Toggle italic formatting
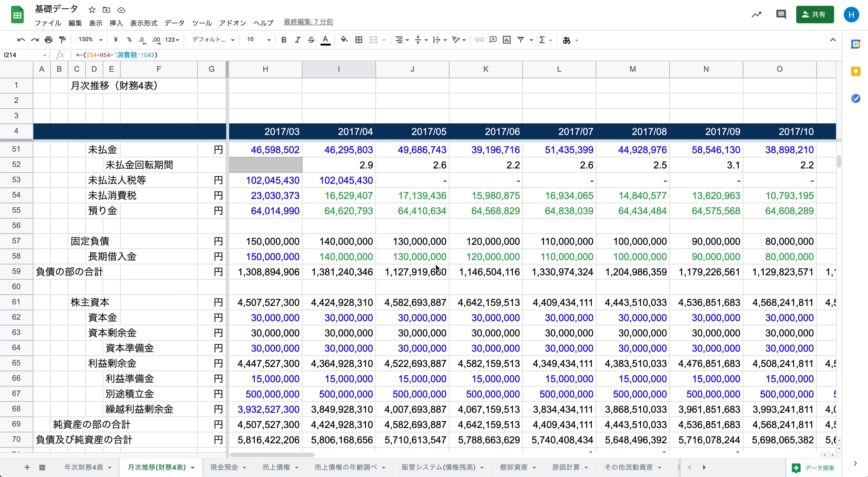 (x=297, y=40)
